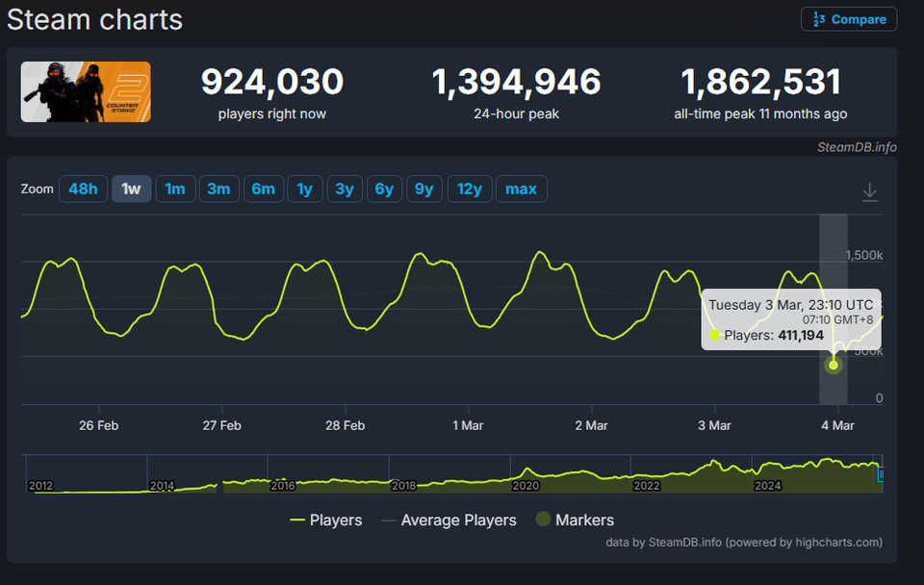Choose the 6m zoom option

click(263, 189)
